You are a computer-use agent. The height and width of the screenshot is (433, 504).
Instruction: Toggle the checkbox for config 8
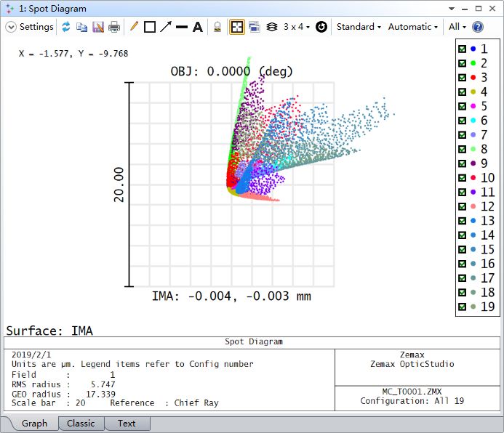point(461,149)
